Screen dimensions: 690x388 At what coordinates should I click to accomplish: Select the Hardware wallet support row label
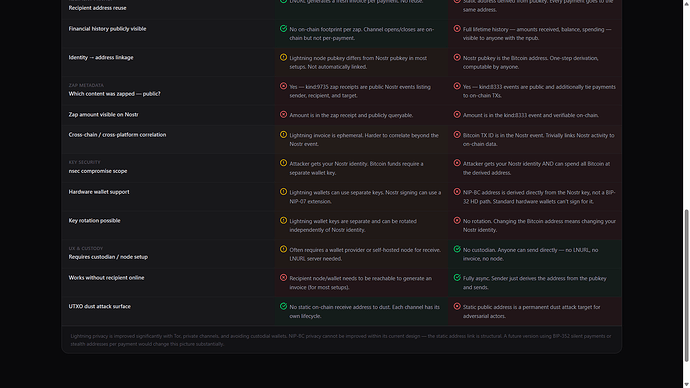point(99,192)
